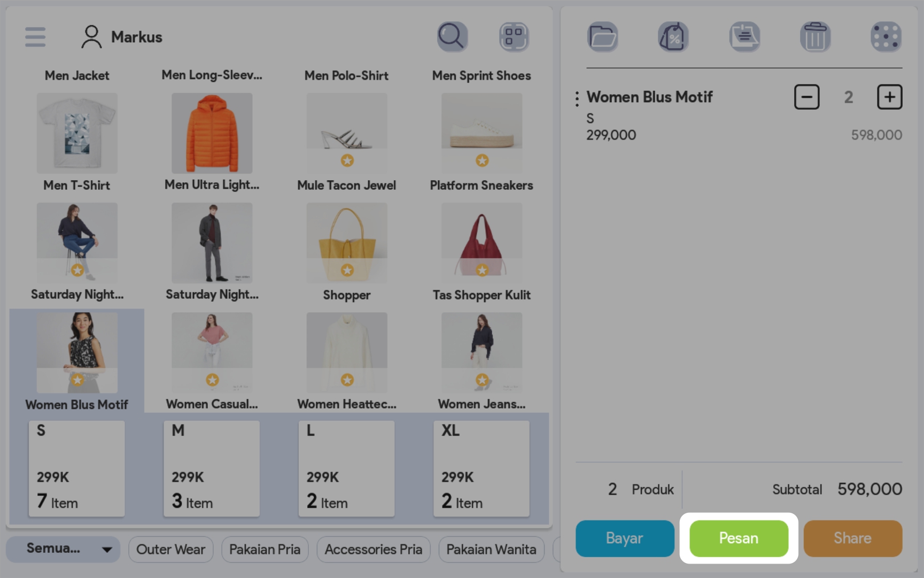The width and height of the screenshot is (924, 578).
Task: Open the more options dots grid icon
Action: click(x=886, y=37)
